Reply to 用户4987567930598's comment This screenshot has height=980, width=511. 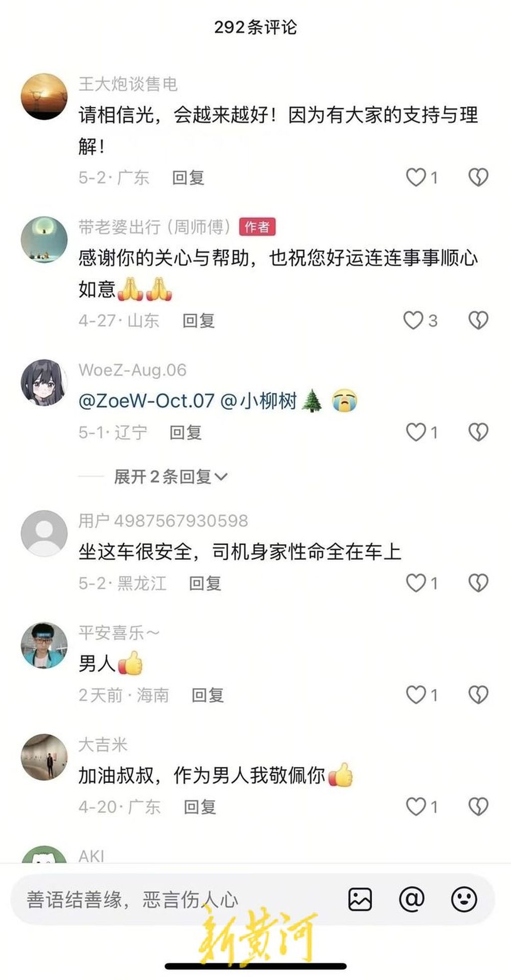(x=205, y=584)
